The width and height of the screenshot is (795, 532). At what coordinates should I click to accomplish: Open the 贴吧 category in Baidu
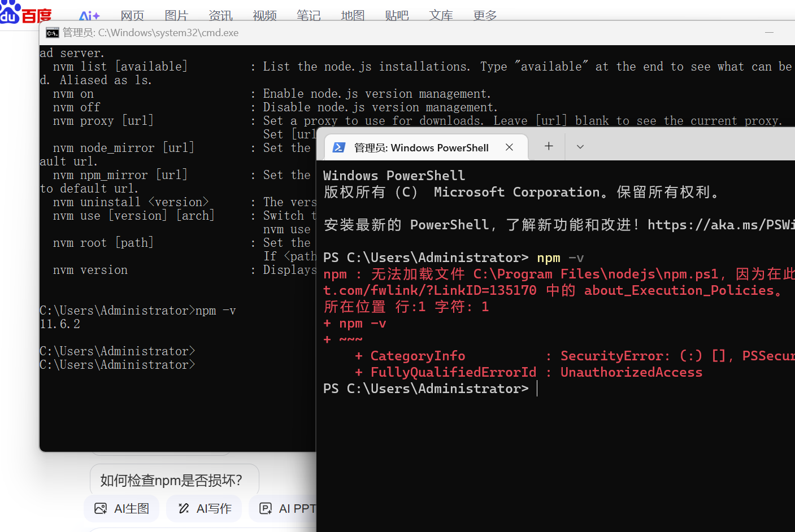(397, 16)
